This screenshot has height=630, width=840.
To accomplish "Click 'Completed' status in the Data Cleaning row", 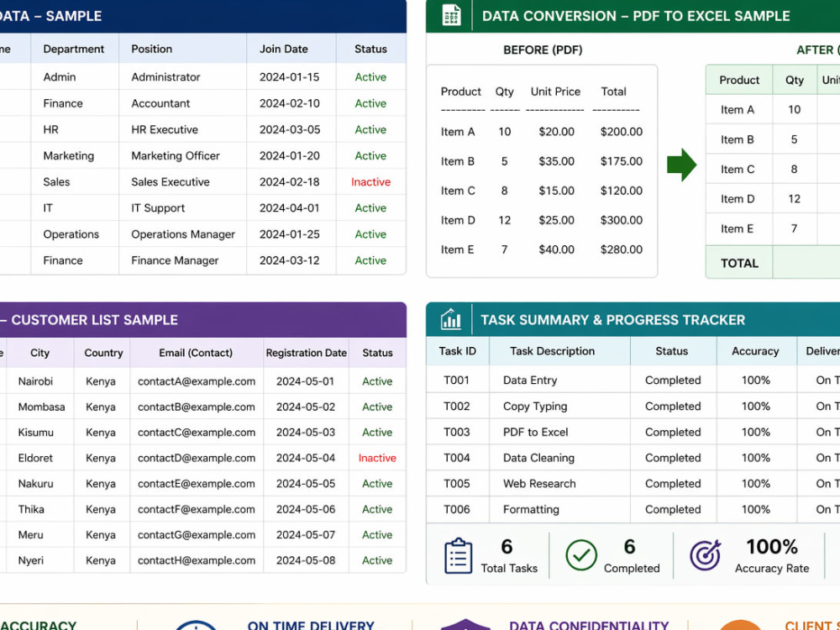I will (673, 458).
